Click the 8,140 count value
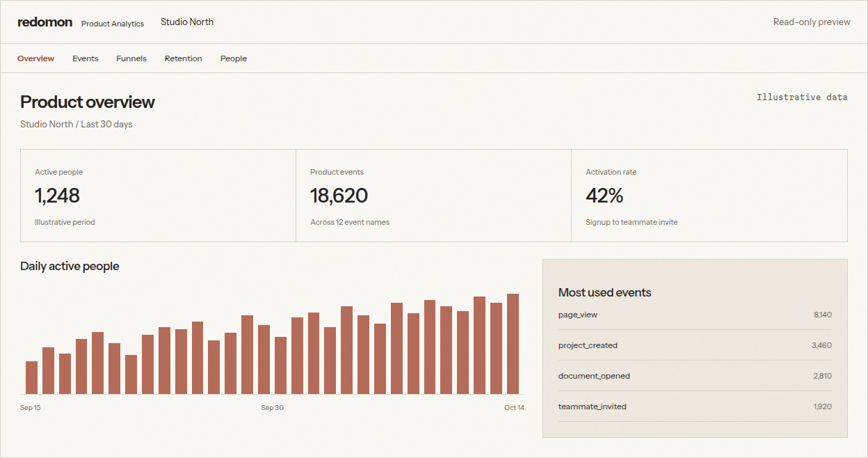868x458 pixels. 823,315
